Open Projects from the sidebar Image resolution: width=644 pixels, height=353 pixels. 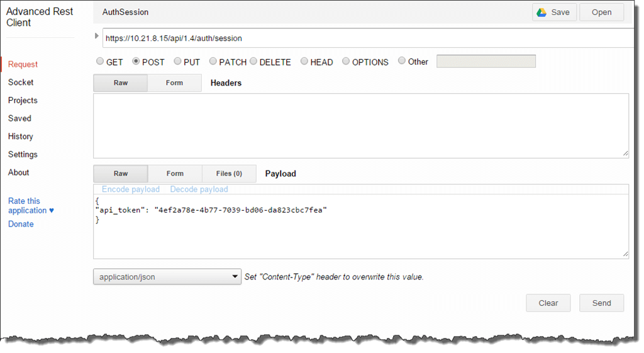tap(23, 100)
